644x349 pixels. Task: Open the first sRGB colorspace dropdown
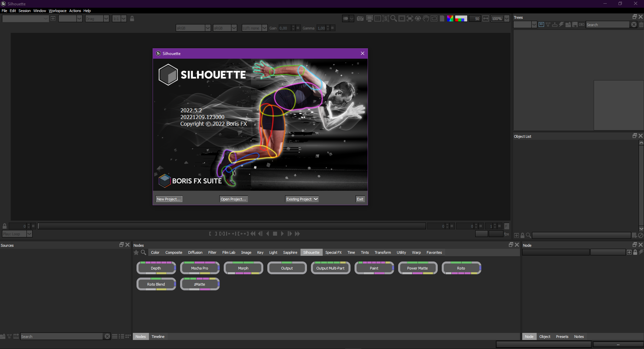tap(193, 28)
